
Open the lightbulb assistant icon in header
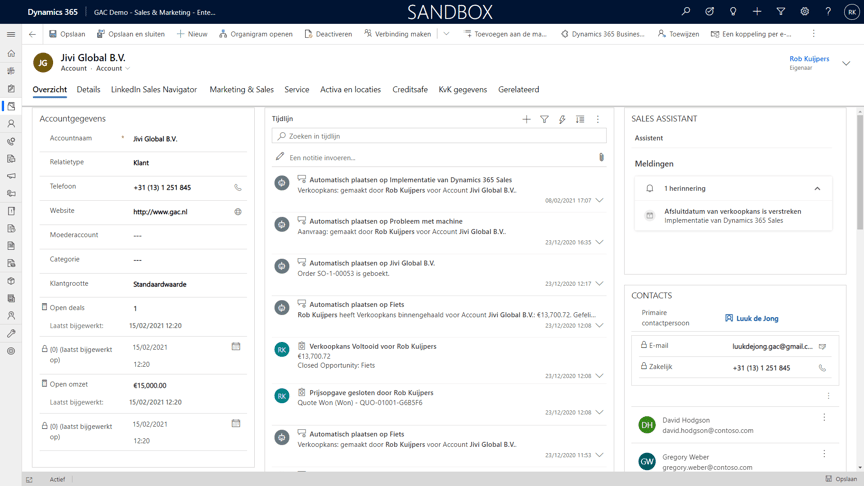tap(733, 11)
